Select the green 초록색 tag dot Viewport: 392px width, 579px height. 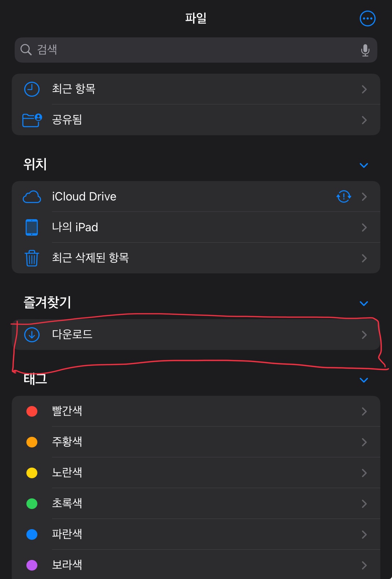point(32,504)
